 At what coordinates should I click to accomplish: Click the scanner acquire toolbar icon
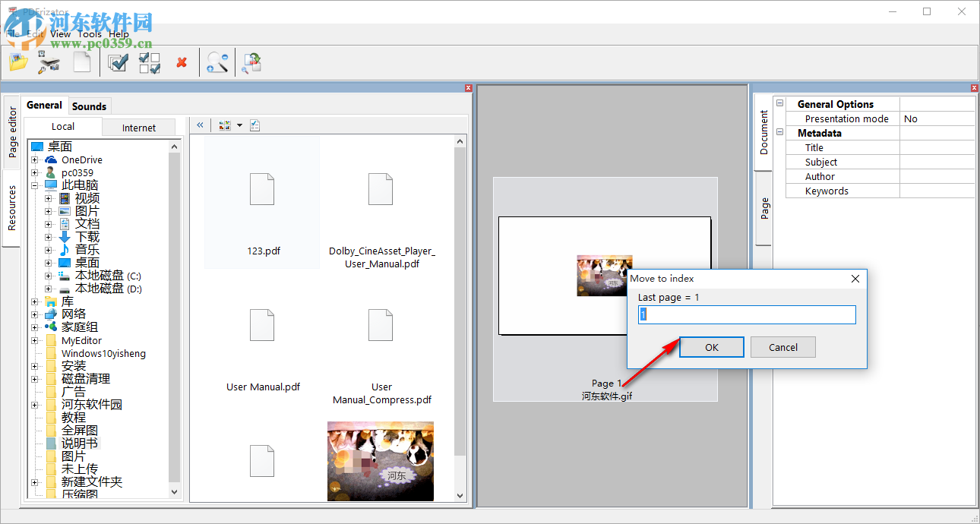[49, 62]
